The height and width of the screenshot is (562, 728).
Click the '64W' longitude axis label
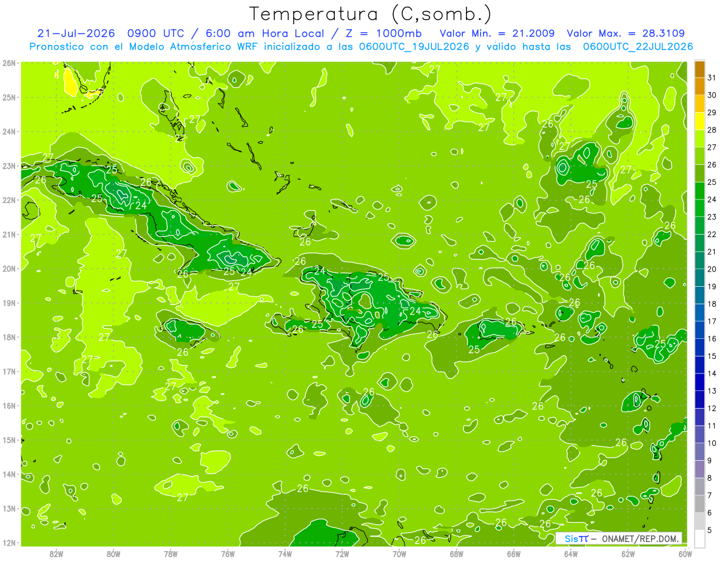pyautogui.click(x=571, y=554)
